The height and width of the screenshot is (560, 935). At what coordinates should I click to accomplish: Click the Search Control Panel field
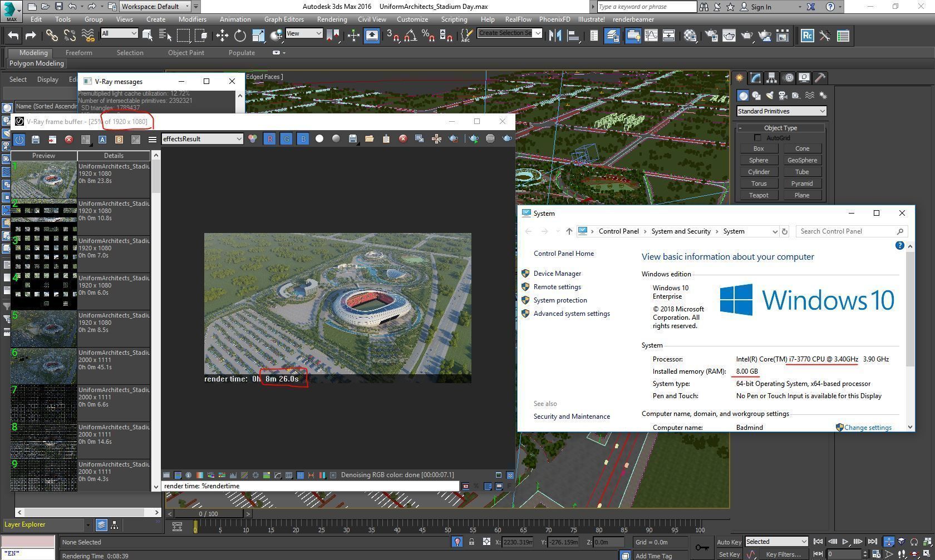pos(852,231)
